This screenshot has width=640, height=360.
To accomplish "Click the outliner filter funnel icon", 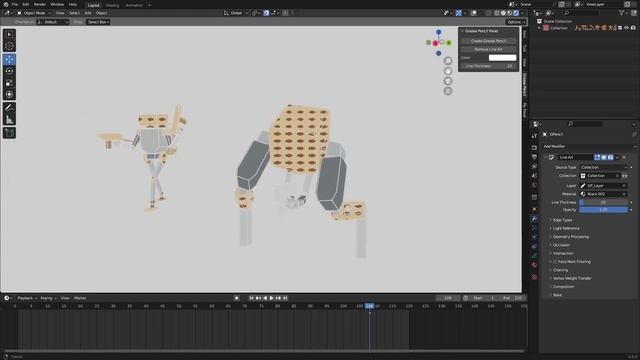I will [x=622, y=13].
